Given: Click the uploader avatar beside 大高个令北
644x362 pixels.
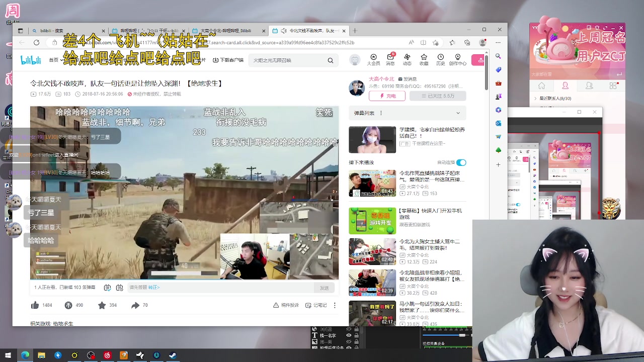Looking at the screenshot, I should [357, 88].
